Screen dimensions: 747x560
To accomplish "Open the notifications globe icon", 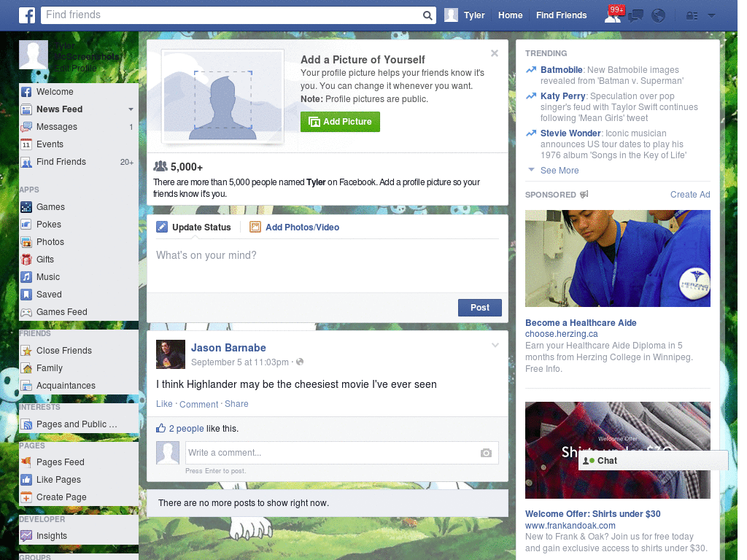I will (659, 16).
